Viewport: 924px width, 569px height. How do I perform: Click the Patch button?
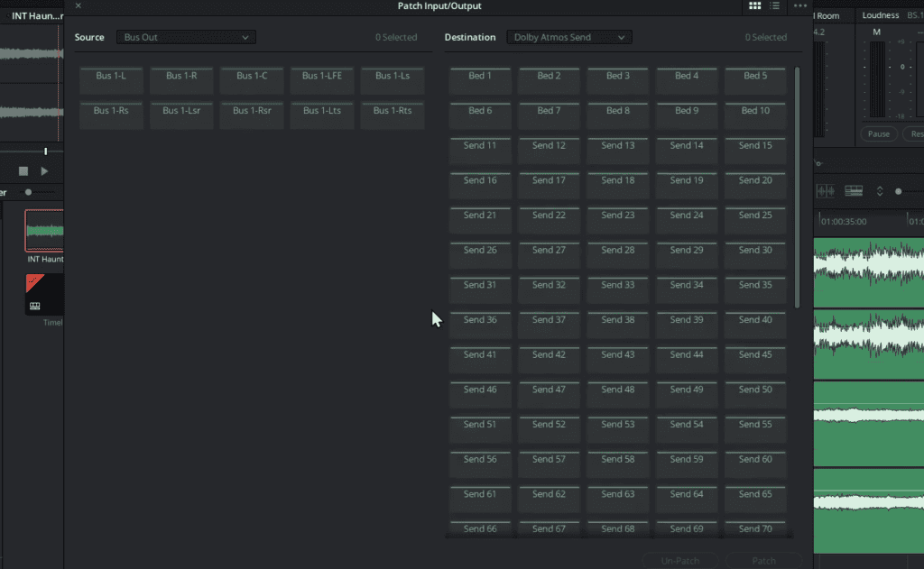coord(763,561)
